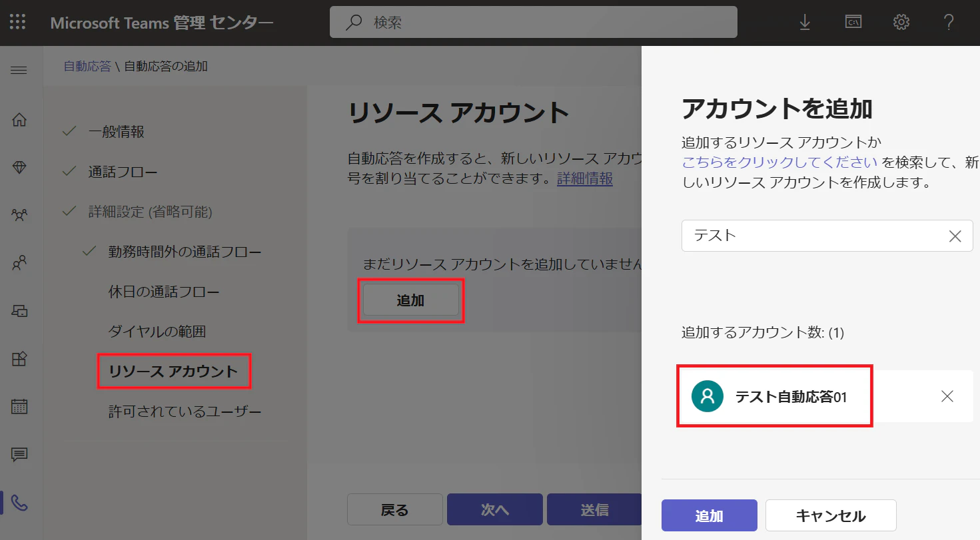Select the ダイヤルの範囲 step
The width and height of the screenshot is (980, 540).
[x=157, y=332]
